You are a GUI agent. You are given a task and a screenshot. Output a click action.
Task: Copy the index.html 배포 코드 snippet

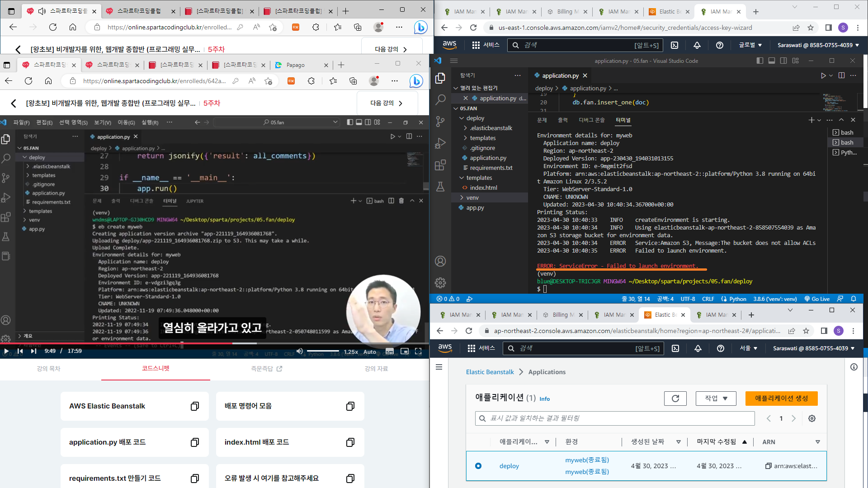click(350, 442)
